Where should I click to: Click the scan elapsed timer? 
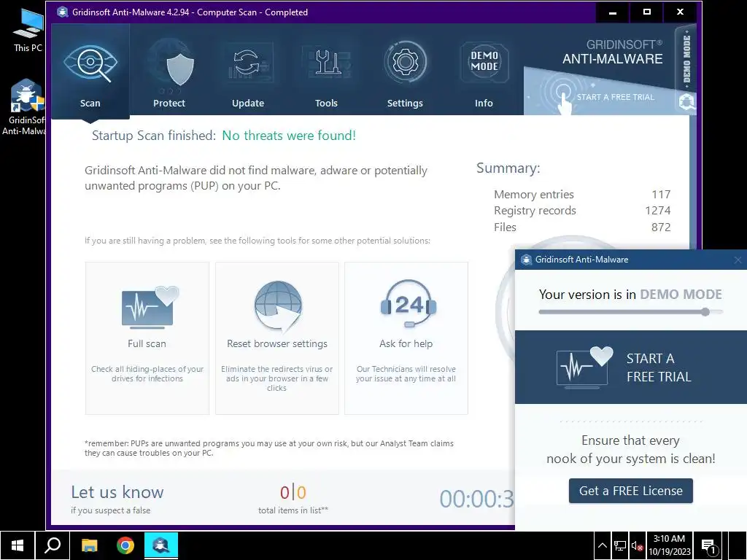point(476,499)
